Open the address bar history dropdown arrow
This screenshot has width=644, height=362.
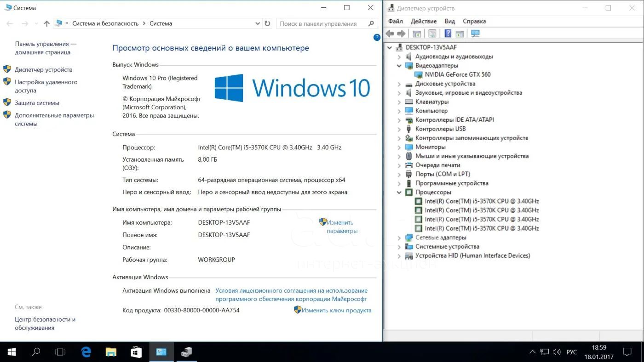point(257,23)
